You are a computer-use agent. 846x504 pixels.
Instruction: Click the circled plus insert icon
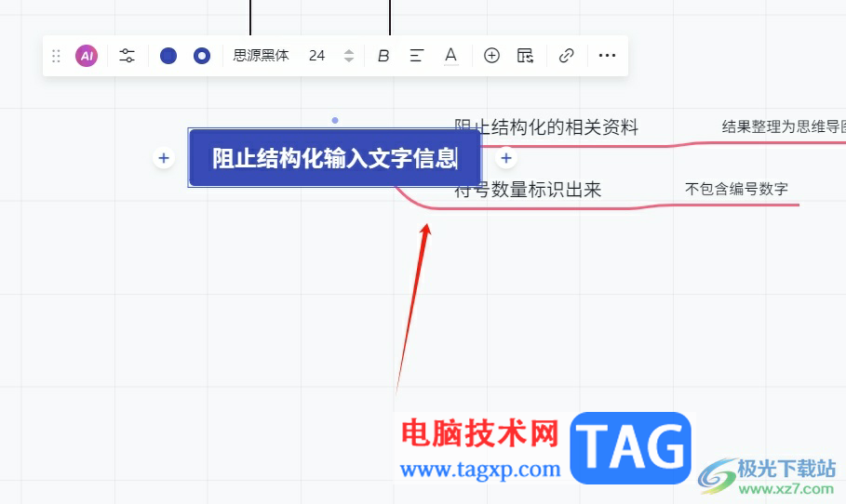pos(491,56)
